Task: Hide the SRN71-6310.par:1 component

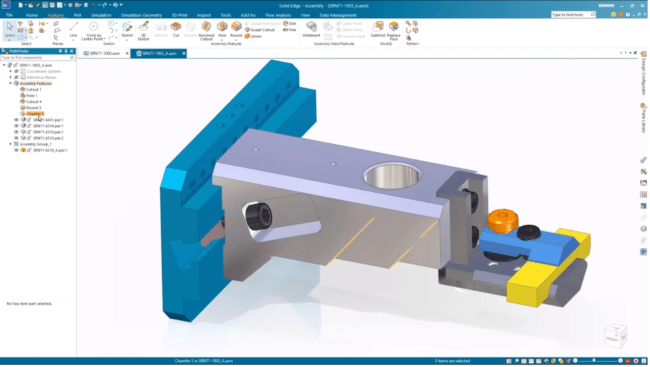Action: [x=17, y=132]
